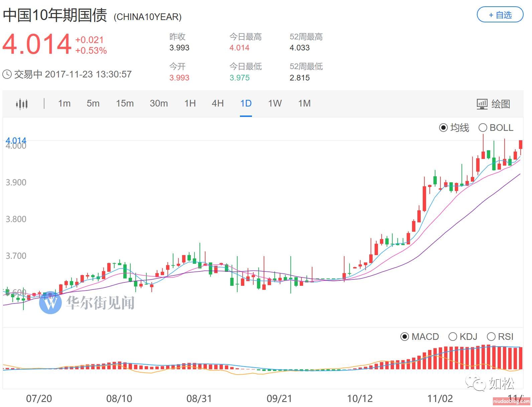Viewport: 532px width, 407px height.
Task: Open the candlestick chart type icon
Action: click(x=22, y=104)
